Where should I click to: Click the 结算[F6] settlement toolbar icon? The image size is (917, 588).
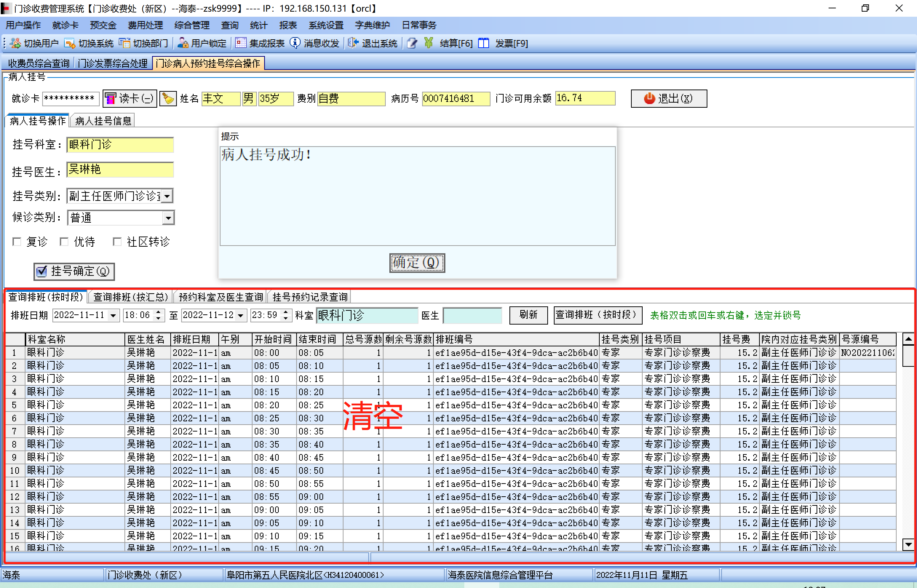coord(429,43)
